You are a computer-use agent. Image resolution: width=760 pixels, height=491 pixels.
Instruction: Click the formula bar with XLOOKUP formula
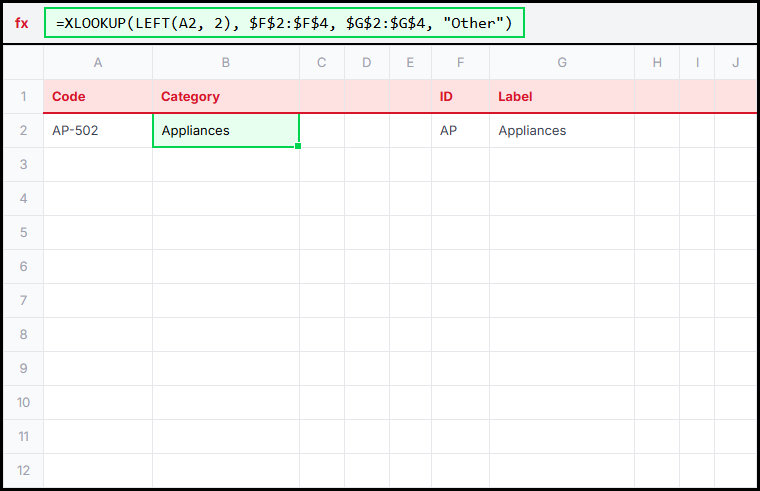coord(284,23)
